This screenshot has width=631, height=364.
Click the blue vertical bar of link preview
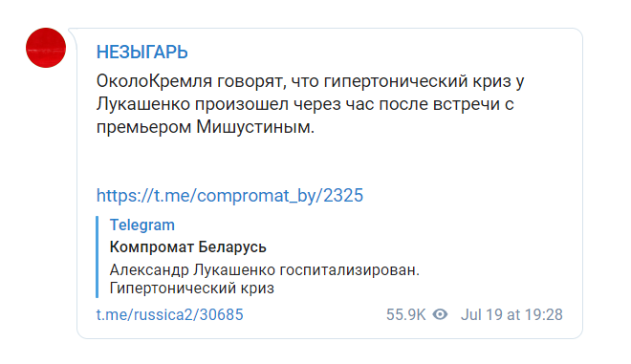click(x=97, y=257)
